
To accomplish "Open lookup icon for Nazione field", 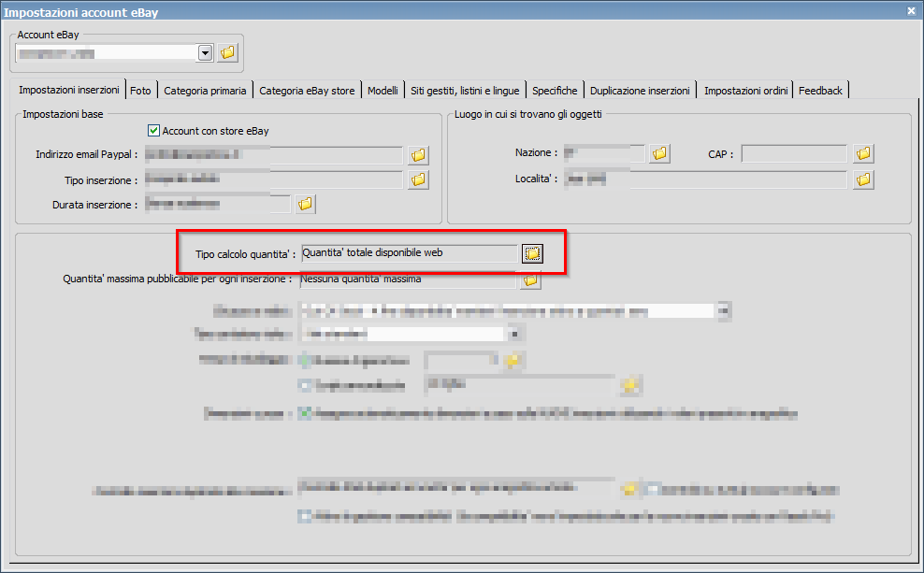I will coord(659,153).
